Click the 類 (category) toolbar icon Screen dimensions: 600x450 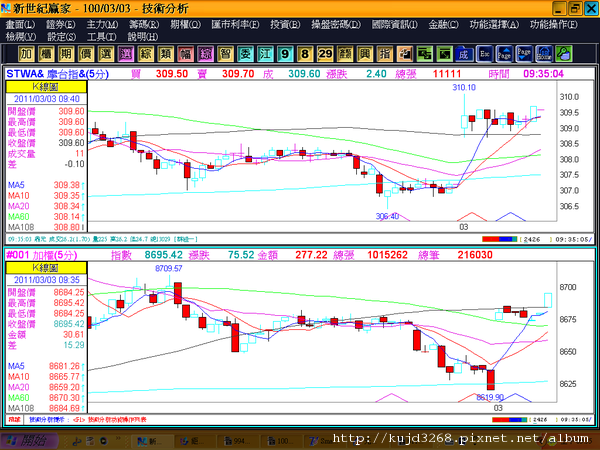coord(165,54)
